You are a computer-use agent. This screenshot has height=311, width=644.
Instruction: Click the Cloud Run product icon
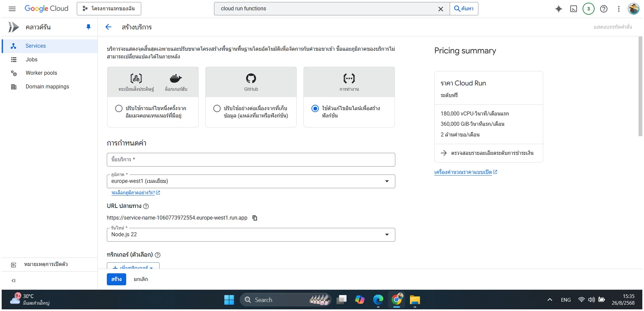[x=14, y=27]
